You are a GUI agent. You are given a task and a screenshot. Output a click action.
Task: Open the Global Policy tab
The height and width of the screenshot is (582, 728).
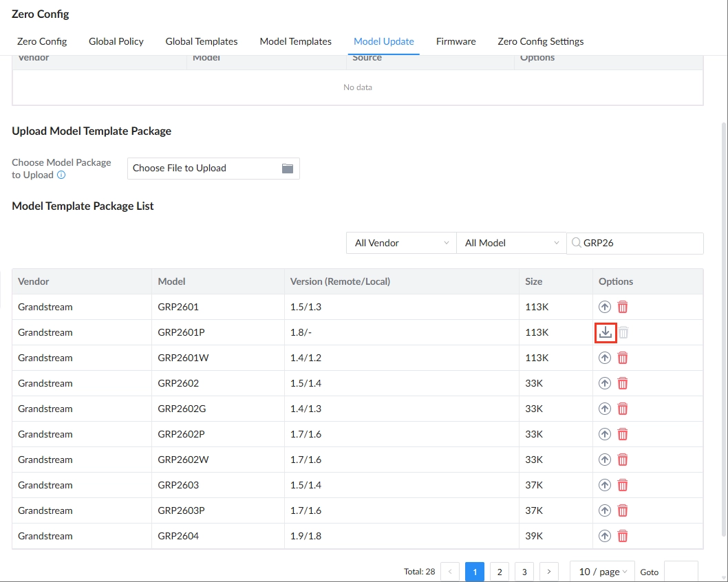pos(116,41)
